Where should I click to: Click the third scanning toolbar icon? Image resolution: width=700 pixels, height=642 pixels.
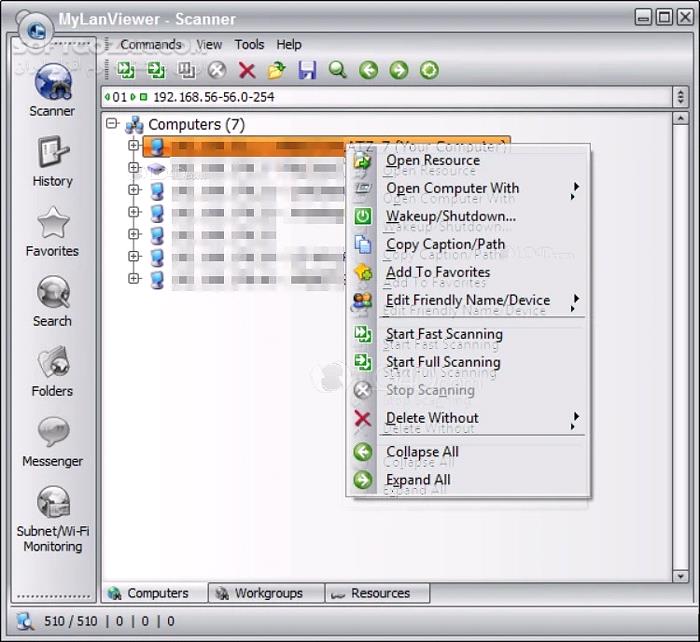[186, 70]
